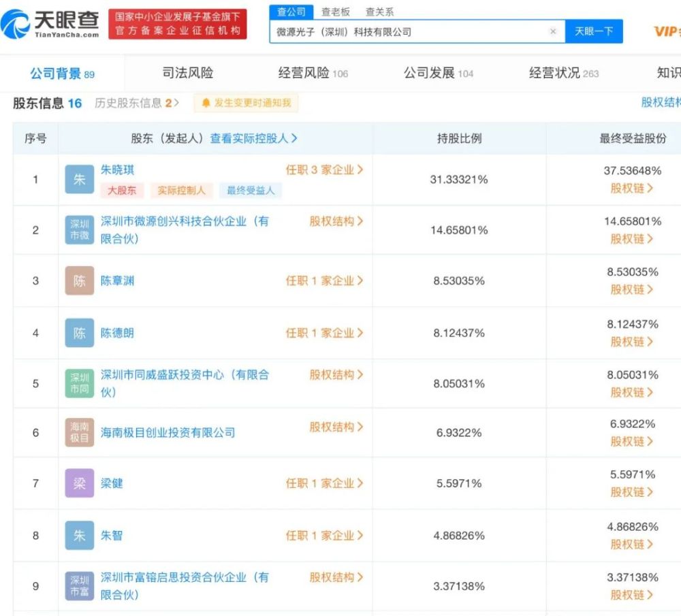The image size is (681, 616).
Task: Click the 深圳市同威盛跃投资中心 avatar icon
Action: [x=80, y=384]
